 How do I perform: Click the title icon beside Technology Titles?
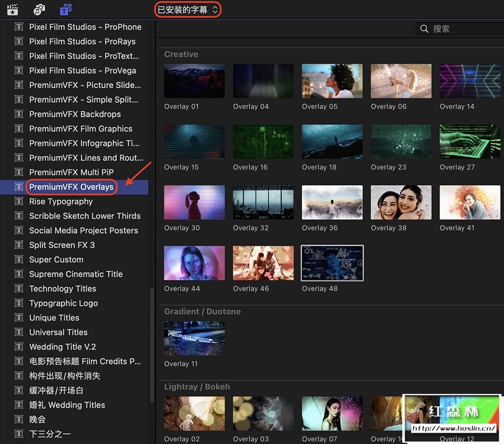(x=19, y=288)
